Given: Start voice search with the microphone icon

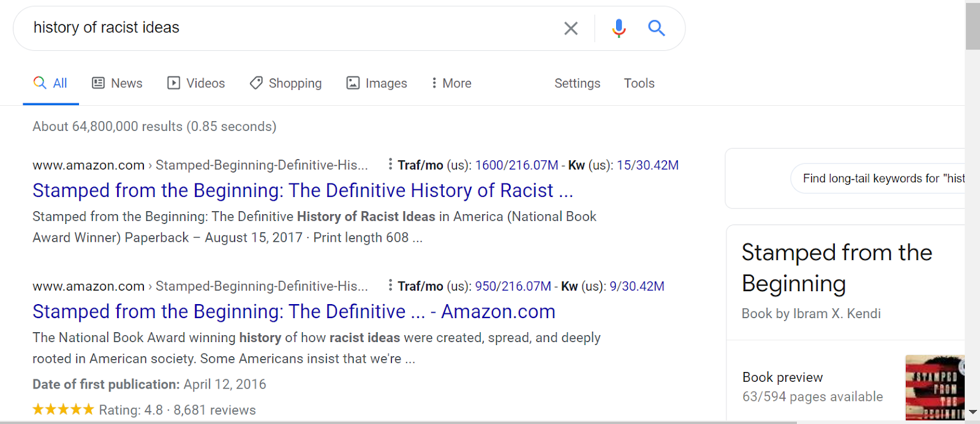Looking at the screenshot, I should (619, 28).
